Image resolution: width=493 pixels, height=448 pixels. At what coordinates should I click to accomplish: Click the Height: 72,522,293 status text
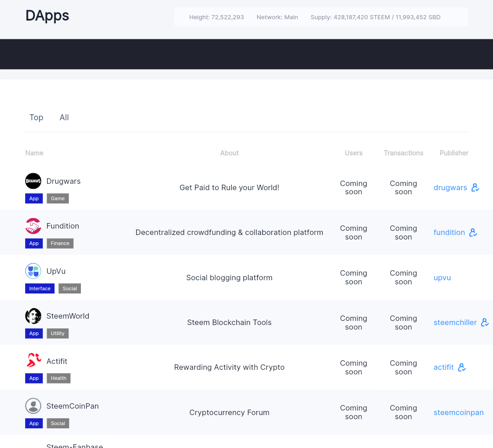tap(216, 17)
